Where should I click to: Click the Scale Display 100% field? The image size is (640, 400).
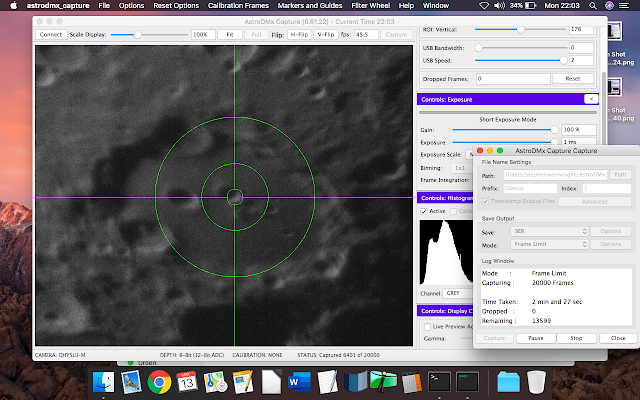click(203, 35)
